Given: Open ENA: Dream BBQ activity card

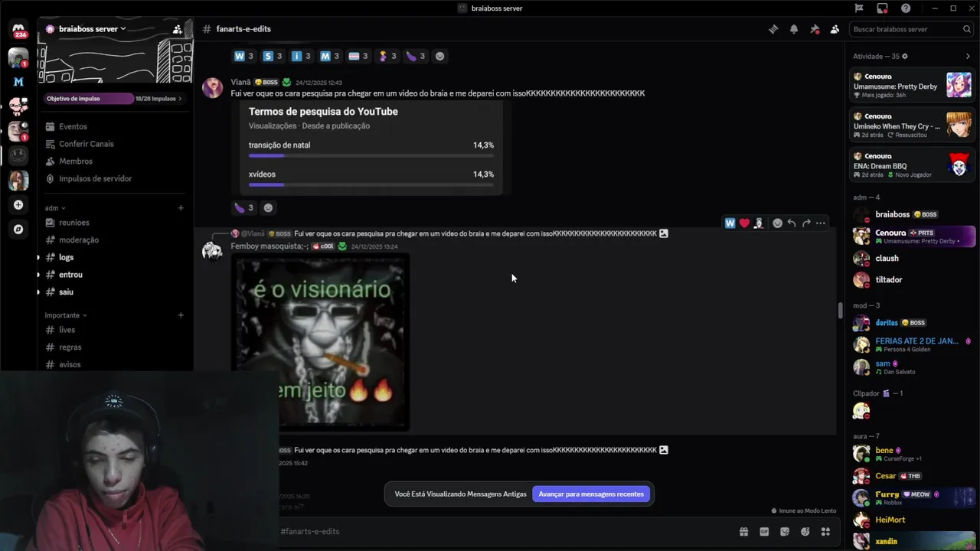Looking at the screenshot, I should coord(912,165).
